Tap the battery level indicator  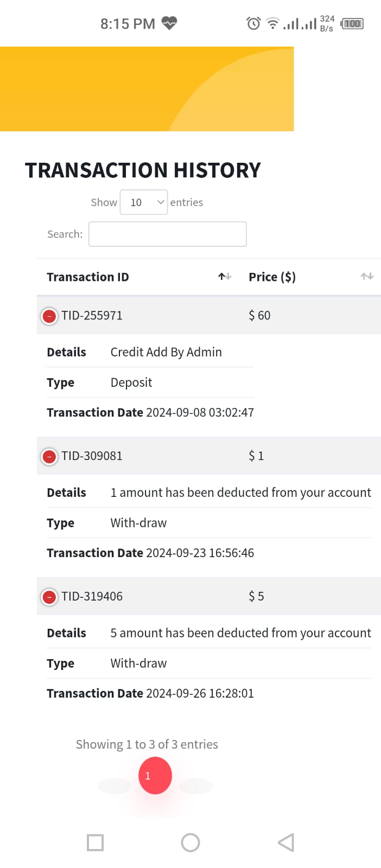click(x=352, y=23)
